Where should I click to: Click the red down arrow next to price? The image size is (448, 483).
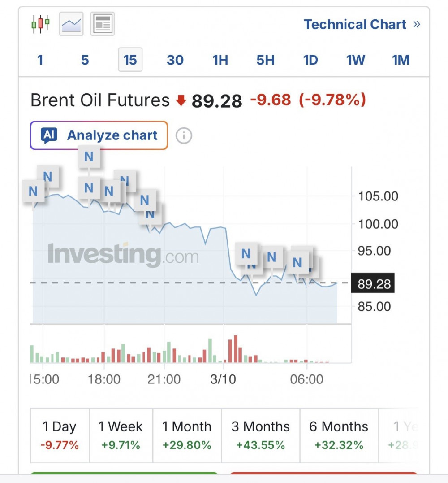[181, 100]
